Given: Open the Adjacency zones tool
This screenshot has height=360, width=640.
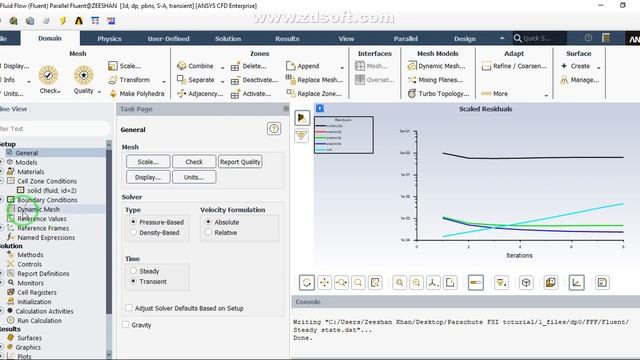Looking at the screenshot, I should 200,93.
